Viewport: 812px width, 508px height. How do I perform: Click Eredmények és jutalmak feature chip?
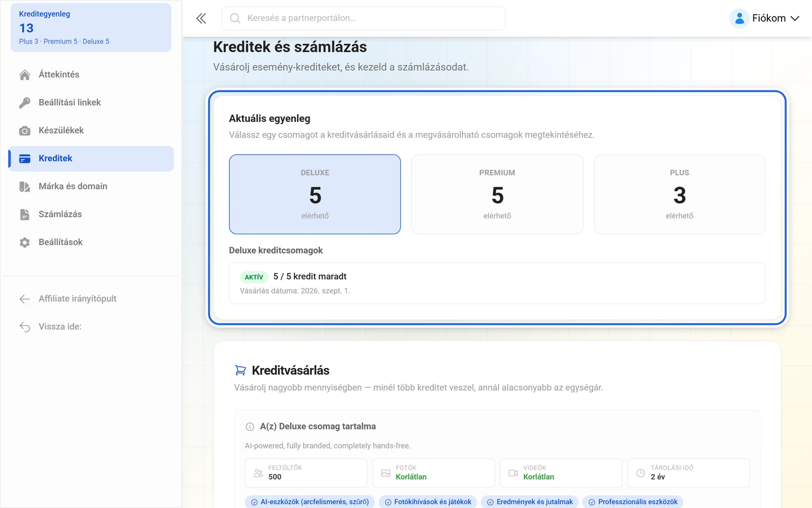coord(530,502)
